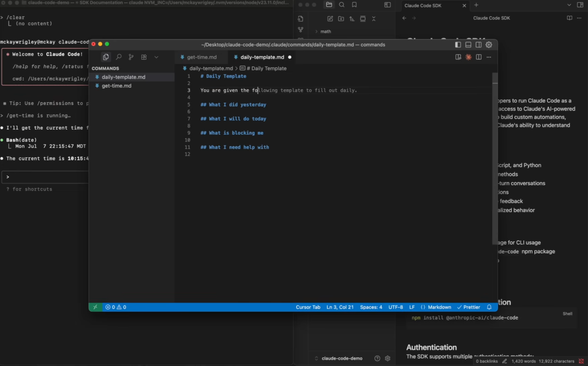The image size is (588, 366).
Task: Split the editor right
Action: point(479,57)
